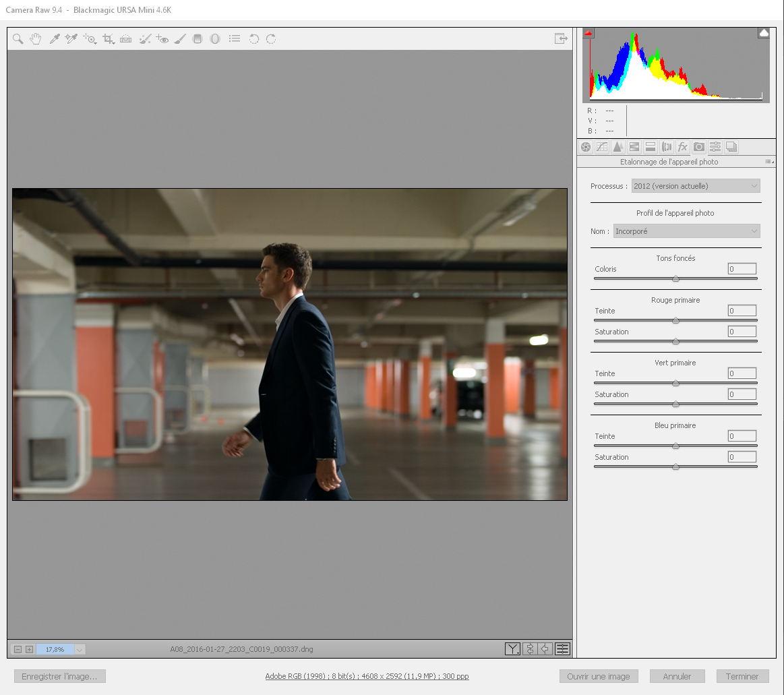Click the Vert primaire Teinte value field
This screenshot has width=784, height=695.
tap(742, 373)
